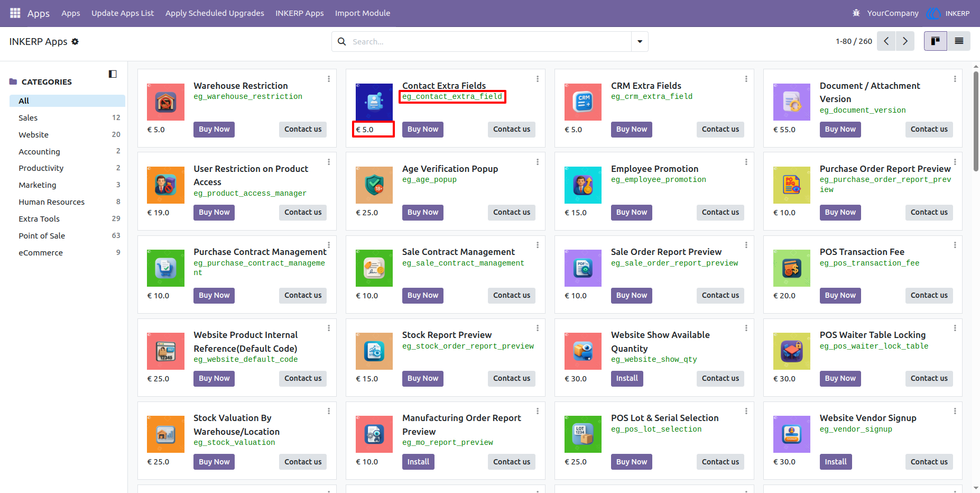Image resolution: width=980 pixels, height=493 pixels.
Task: Open POS Transaction Fee module icon
Action: click(x=792, y=268)
